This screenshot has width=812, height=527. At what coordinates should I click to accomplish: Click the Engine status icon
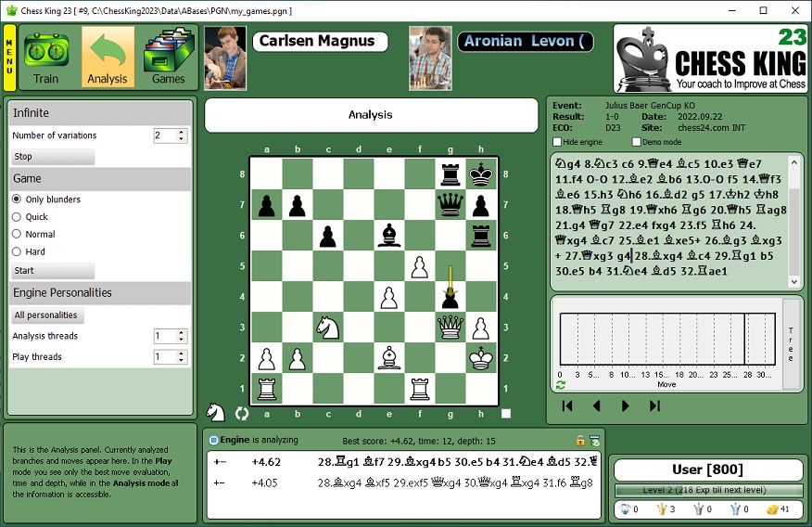[213, 440]
